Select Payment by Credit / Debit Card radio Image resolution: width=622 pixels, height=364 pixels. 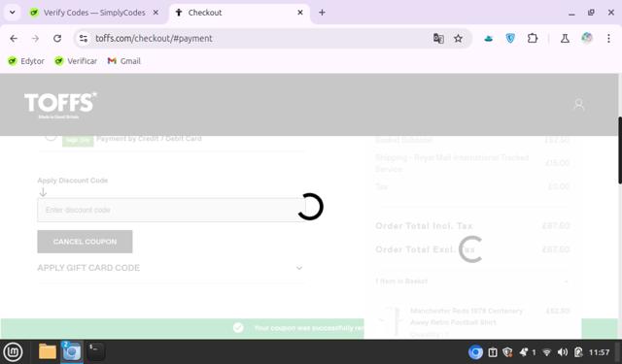coord(51,137)
